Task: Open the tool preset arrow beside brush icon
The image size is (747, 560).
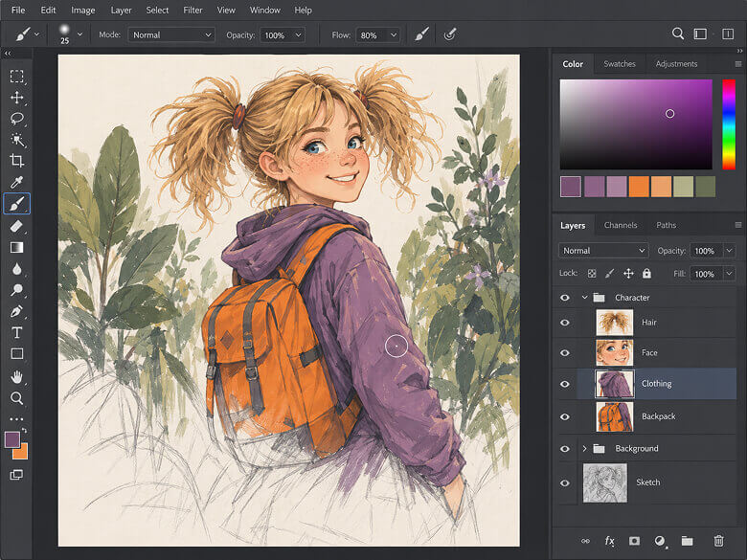Action: pos(36,34)
